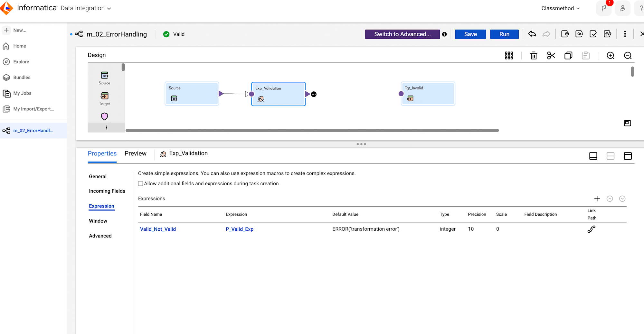Zoom in on the canvas
The height and width of the screenshot is (334, 644).
611,55
